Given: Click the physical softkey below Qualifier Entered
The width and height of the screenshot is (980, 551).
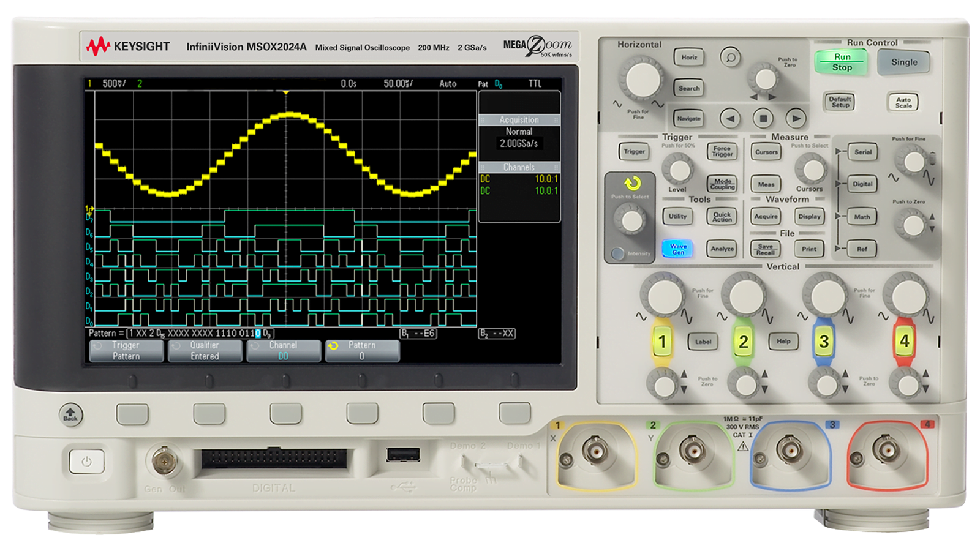Looking at the screenshot, I should 209,414.
